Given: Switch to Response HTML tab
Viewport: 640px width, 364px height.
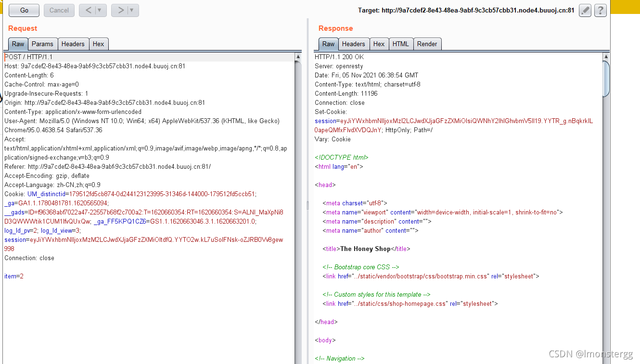Looking at the screenshot, I should (401, 44).
